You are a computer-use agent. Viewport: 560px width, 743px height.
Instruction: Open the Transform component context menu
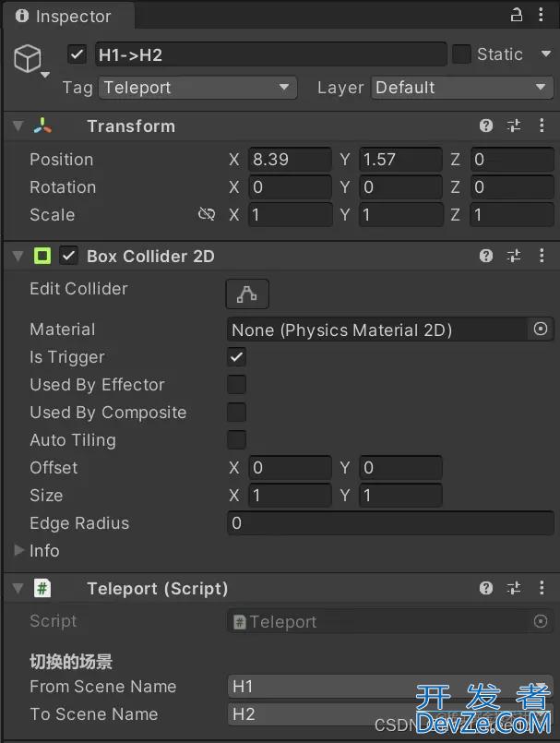coord(542,126)
